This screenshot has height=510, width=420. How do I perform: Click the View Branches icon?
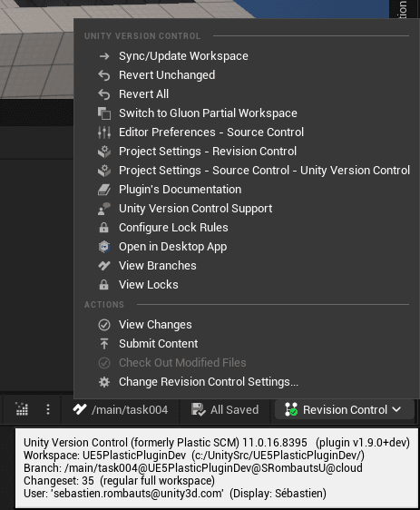pyautogui.click(x=104, y=266)
